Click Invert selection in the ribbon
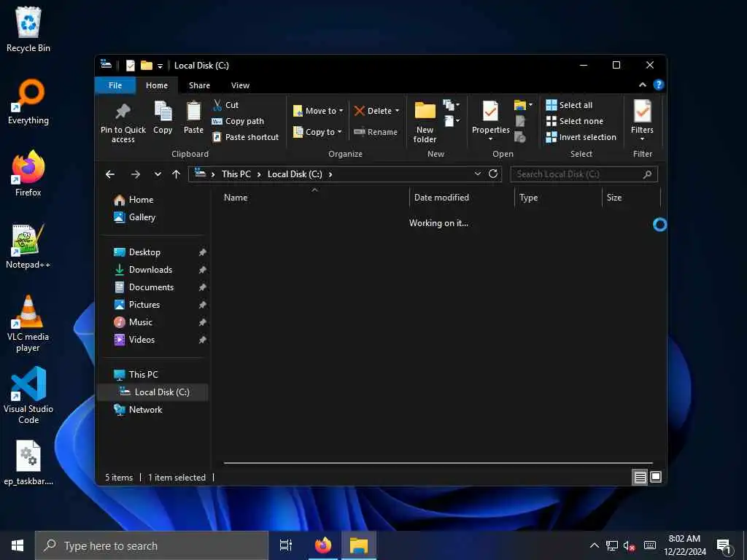The image size is (747, 560). click(x=581, y=137)
